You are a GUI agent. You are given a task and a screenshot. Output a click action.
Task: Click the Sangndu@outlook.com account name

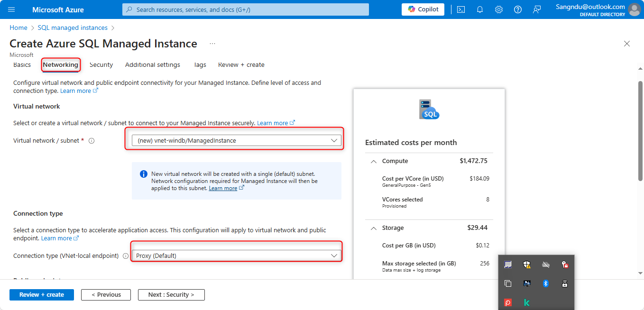(590, 7)
